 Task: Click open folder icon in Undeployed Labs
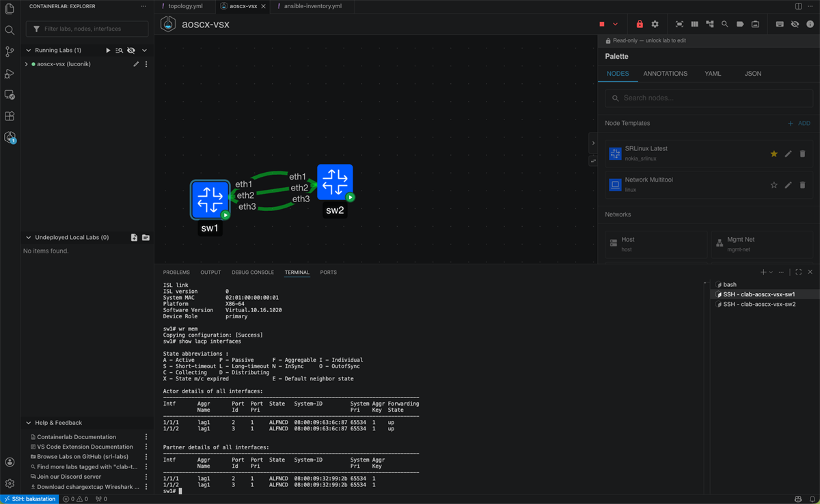click(x=146, y=238)
